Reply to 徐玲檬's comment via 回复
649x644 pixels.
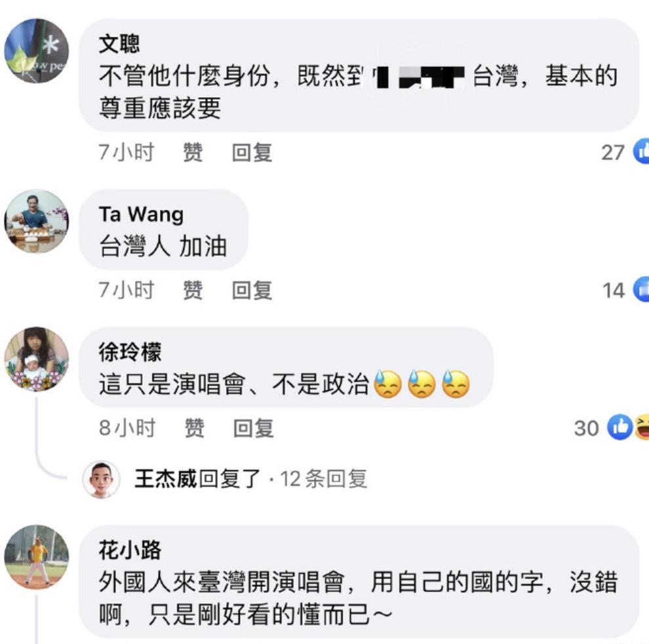[x=253, y=428]
